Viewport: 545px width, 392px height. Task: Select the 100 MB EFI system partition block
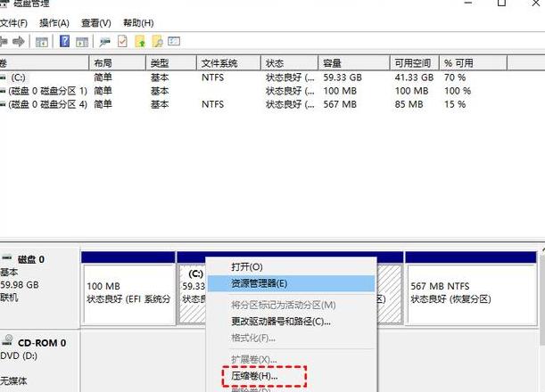[x=128, y=289]
